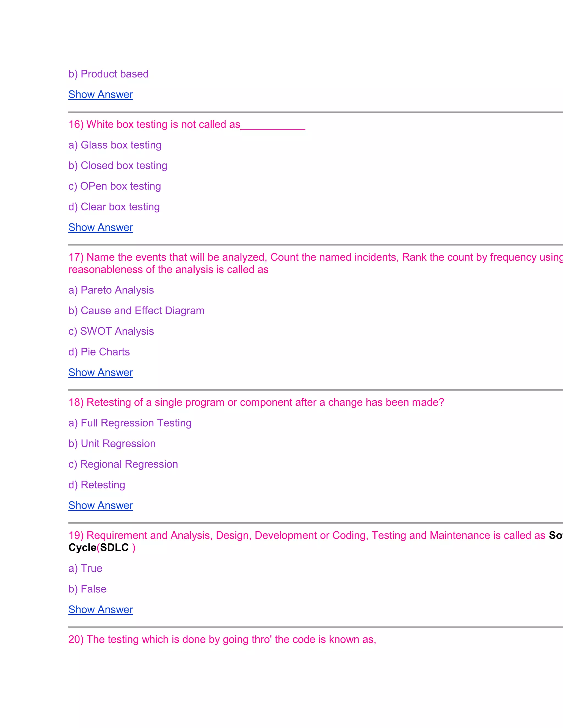Select Pareto Analysis answer
Screen dimensions: 563x728
(111, 290)
